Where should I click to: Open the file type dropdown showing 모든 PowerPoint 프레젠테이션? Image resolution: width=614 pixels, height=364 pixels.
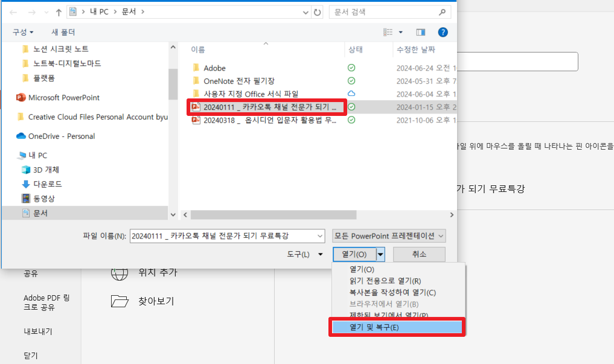coord(388,235)
